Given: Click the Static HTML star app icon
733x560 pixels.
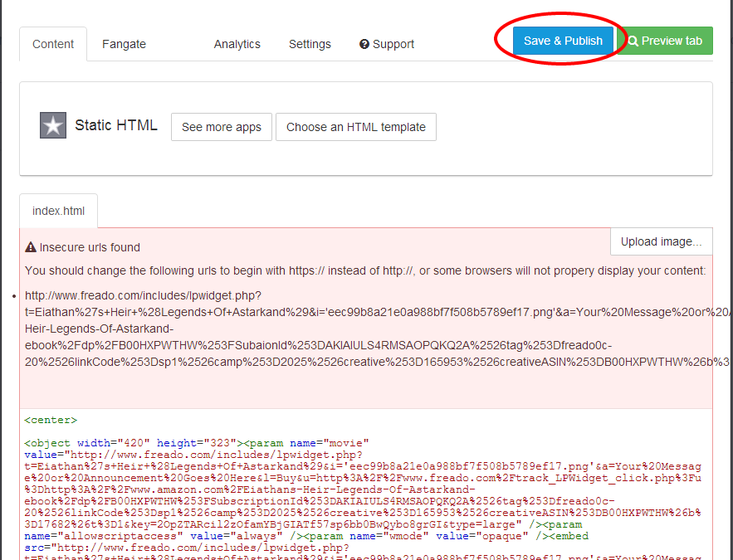Looking at the screenshot, I should pyautogui.click(x=53, y=125).
